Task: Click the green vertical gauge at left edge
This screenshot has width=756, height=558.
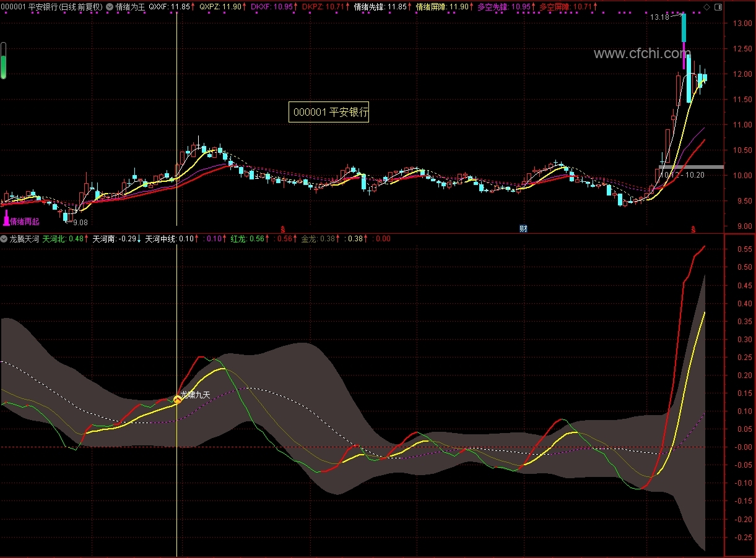Action: (x=3, y=61)
